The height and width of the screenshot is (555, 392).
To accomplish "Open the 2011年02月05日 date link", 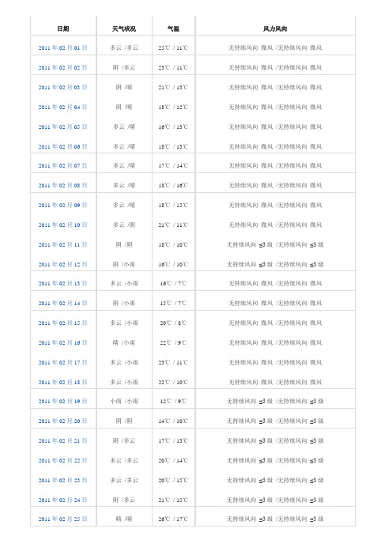I will tap(63, 126).
